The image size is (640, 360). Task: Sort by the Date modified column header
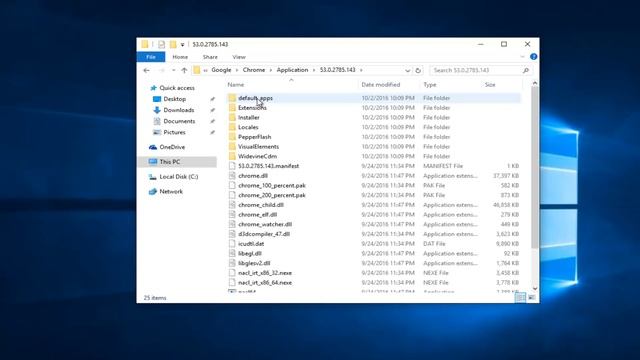(380, 84)
